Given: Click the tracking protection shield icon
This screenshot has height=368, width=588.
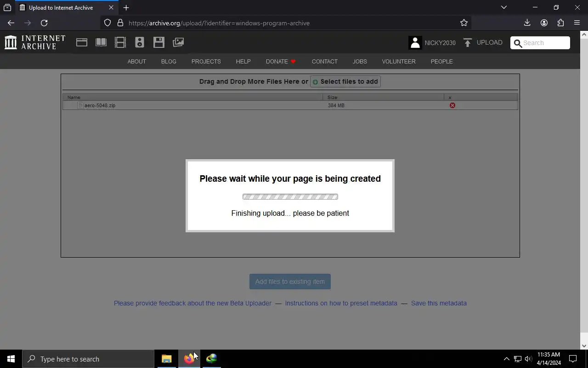Looking at the screenshot, I should point(107,23).
